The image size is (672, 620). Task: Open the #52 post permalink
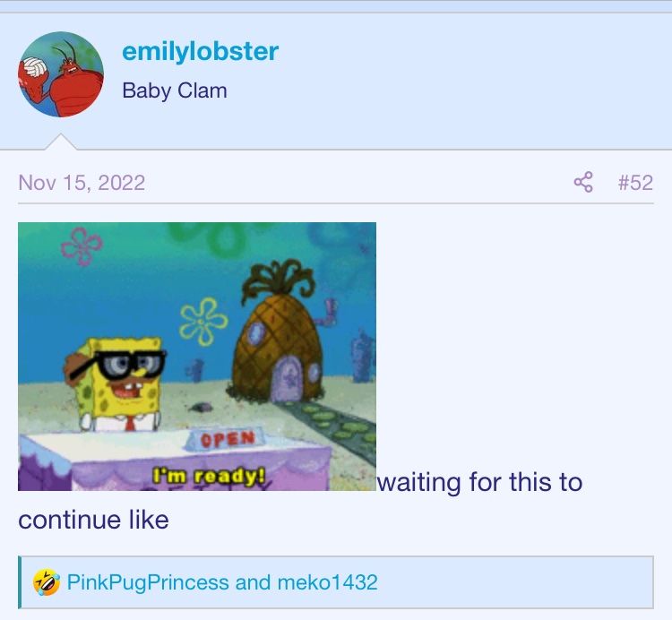click(635, 182)
